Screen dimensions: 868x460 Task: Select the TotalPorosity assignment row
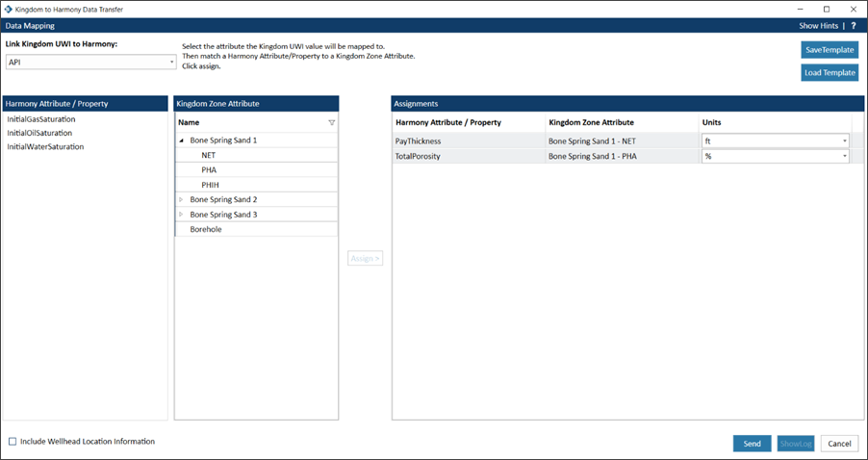(x=469, y=156)
